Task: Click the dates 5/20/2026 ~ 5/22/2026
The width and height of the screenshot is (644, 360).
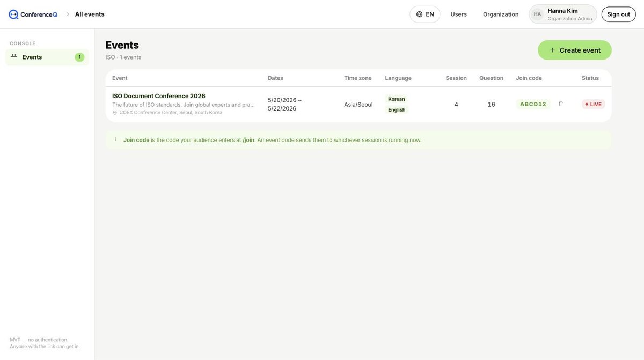Action: coord(285,104)
